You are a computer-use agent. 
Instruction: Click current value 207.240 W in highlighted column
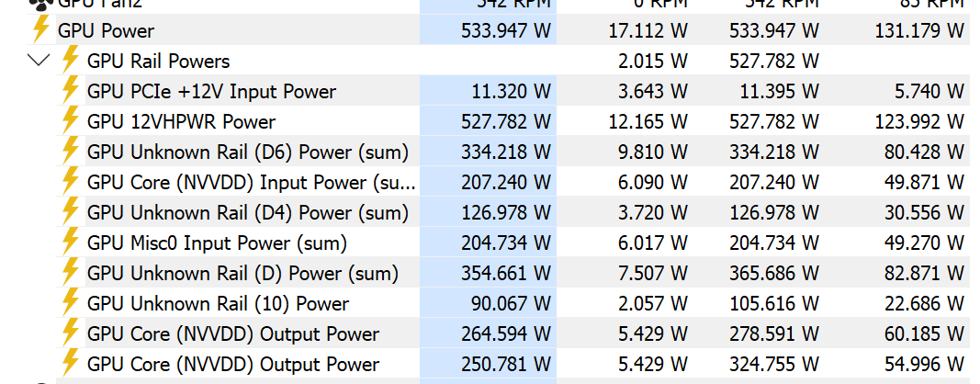point(506,183)
